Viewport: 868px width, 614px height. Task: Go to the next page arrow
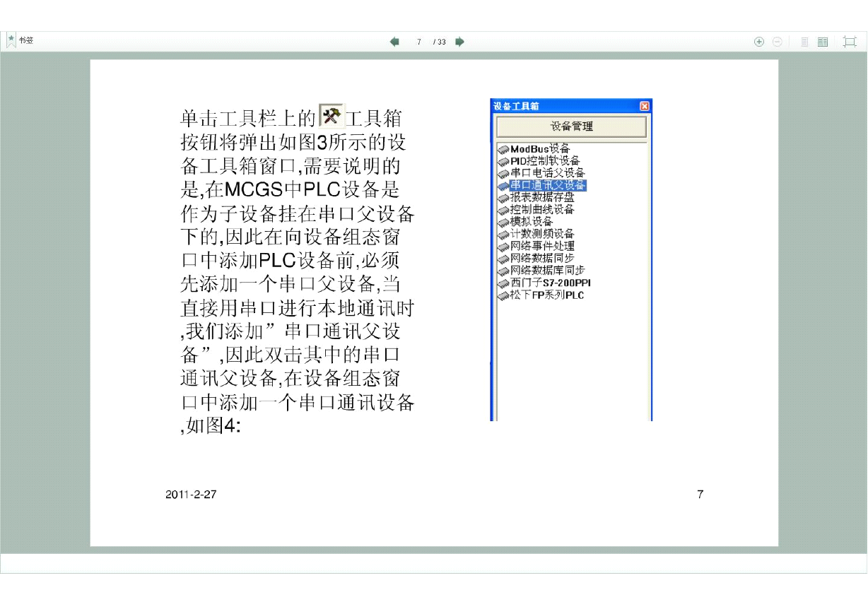point(459,42)
